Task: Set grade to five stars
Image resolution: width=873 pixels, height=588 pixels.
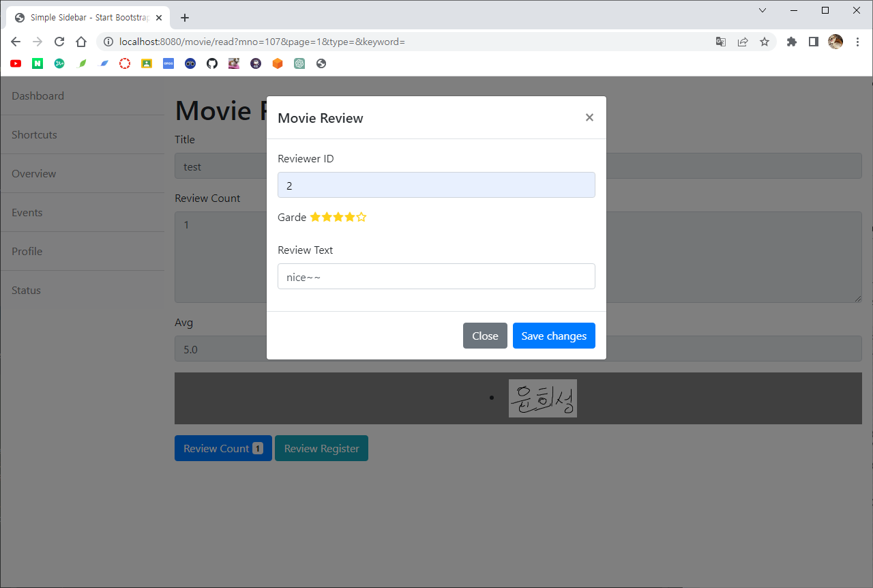Action: point(361,217)
